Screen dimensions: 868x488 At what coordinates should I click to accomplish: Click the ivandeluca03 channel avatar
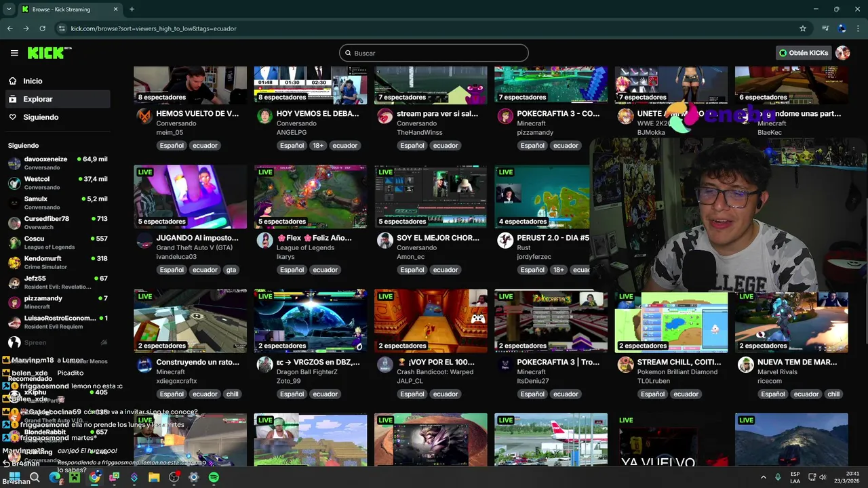[x=144, y=241]
